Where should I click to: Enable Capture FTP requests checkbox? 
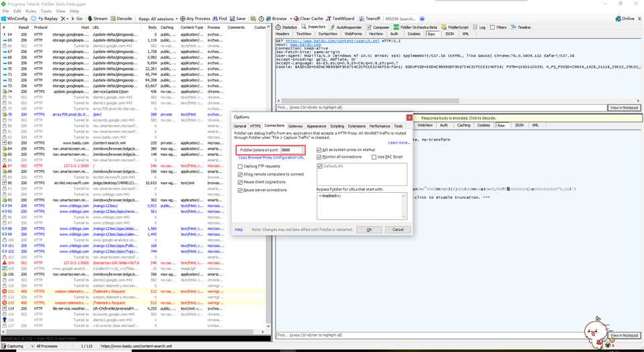pos(240,166)
